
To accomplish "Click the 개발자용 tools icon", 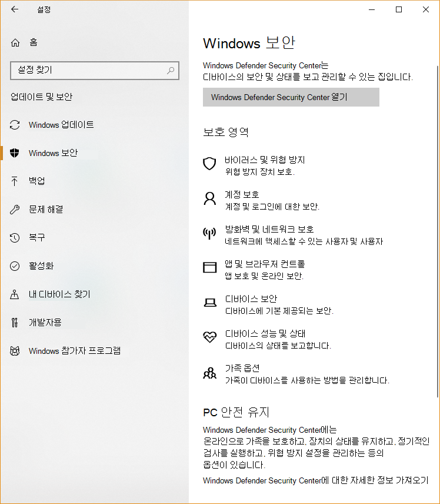I will (15, 323).
